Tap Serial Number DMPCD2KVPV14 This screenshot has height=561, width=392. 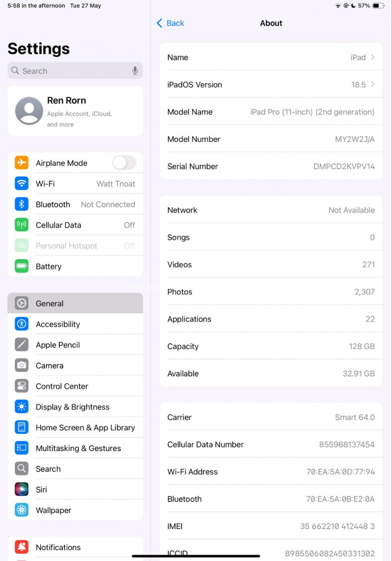pyautogui.click(x=344, y=166)
